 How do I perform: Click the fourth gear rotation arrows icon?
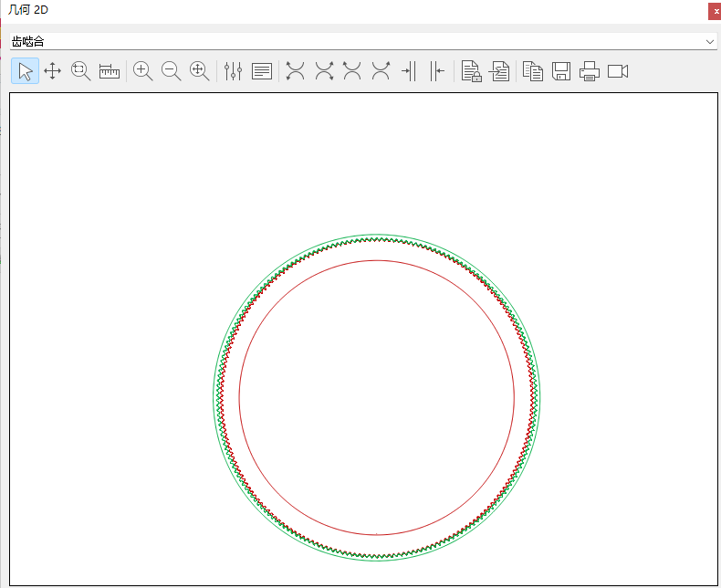click(381, 71)
